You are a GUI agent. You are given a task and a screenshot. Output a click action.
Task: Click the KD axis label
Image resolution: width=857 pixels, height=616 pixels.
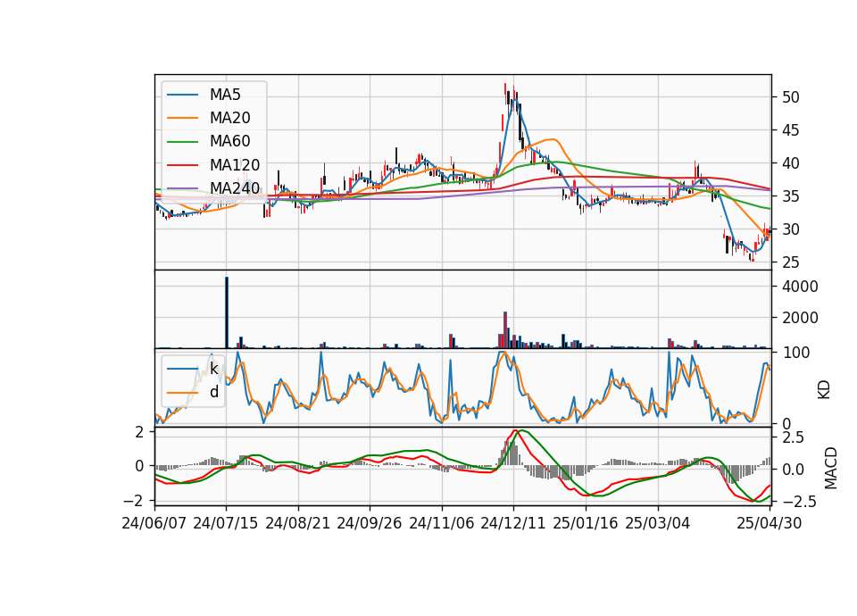coord(824,389)
